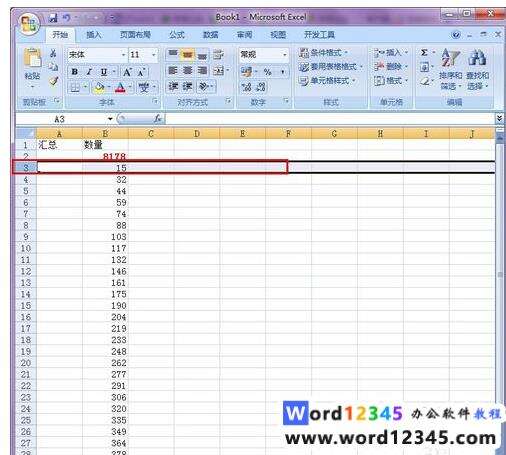The width and height of the screenshot is (506, 455).
Task: Click the cells 格式 (Format) button
Action: coord(391,81)
